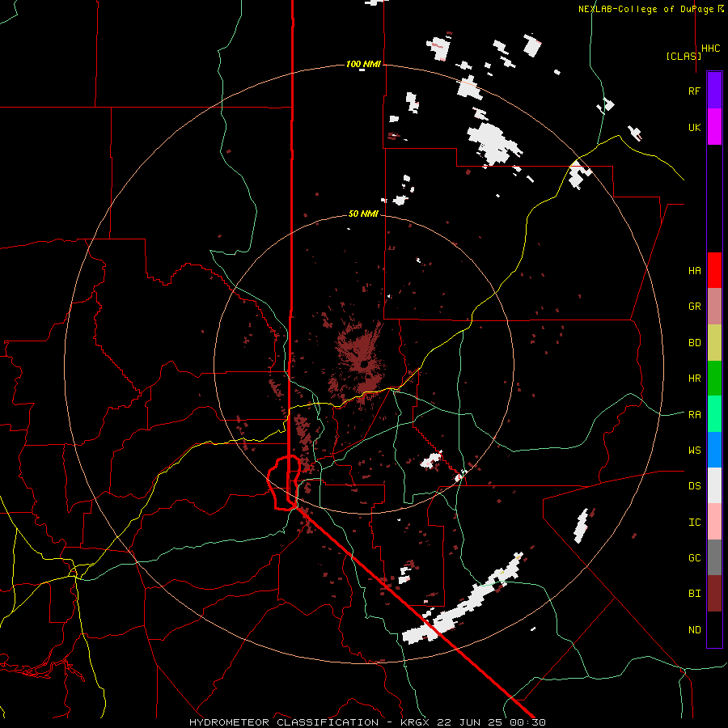The height and width of the screenshot is (728, 728).
Task: Click the [CLAS] units label
Action: 684,56
